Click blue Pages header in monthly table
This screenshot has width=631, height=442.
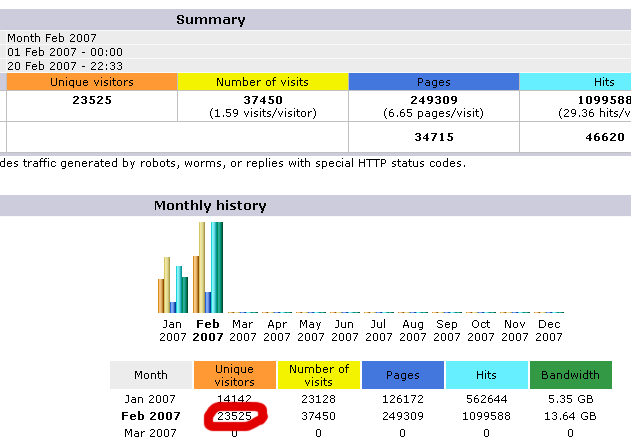[x=403, y=375]
